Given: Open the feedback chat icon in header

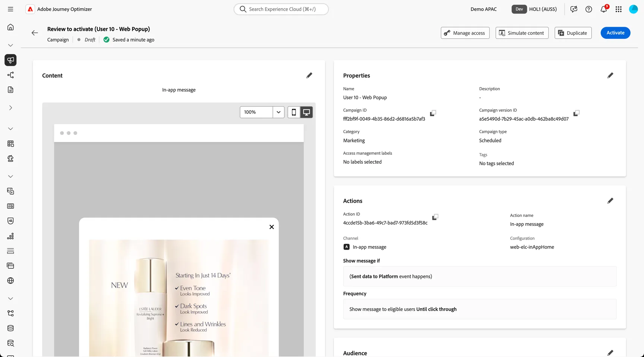Looking at the screenshot, I should (x=574, y=9).
